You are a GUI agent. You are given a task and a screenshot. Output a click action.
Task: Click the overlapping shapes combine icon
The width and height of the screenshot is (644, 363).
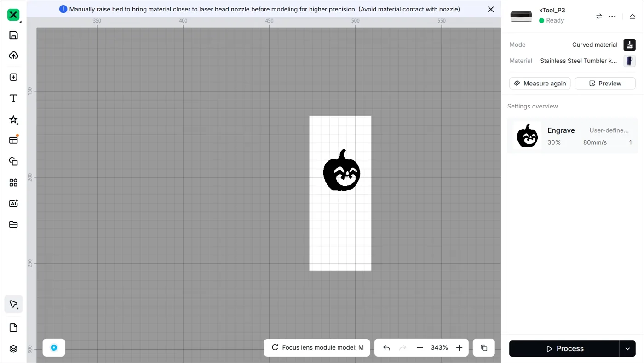(13, 161)
